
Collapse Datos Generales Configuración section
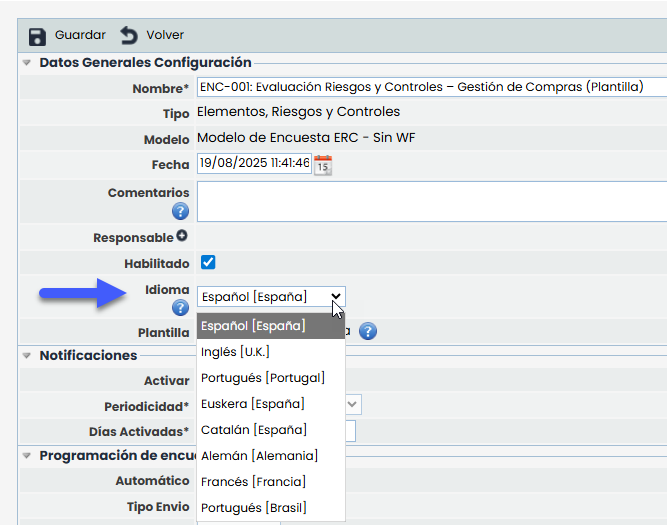click(x=27, y=63)
